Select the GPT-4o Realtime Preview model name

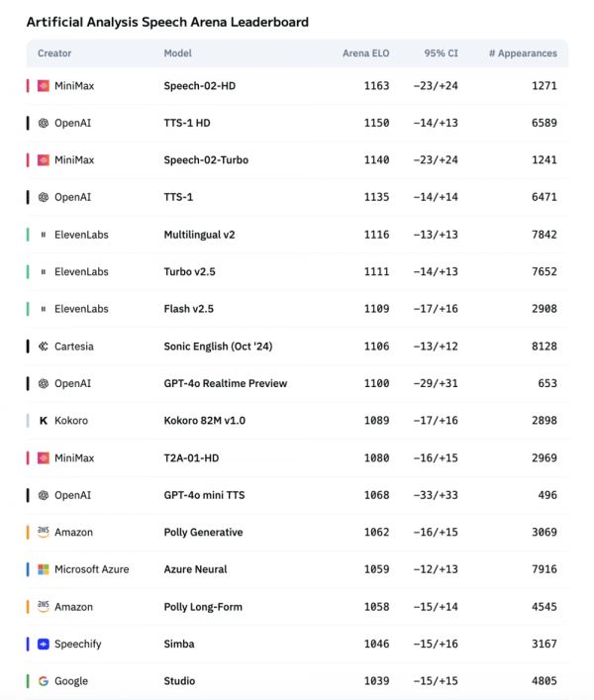tap(225, 383)
